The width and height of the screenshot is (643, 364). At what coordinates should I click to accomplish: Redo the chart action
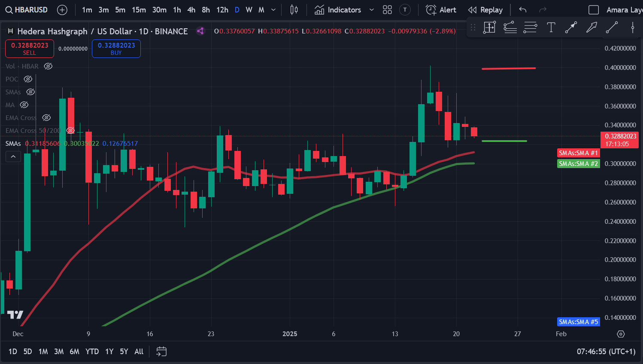[543, 10]
